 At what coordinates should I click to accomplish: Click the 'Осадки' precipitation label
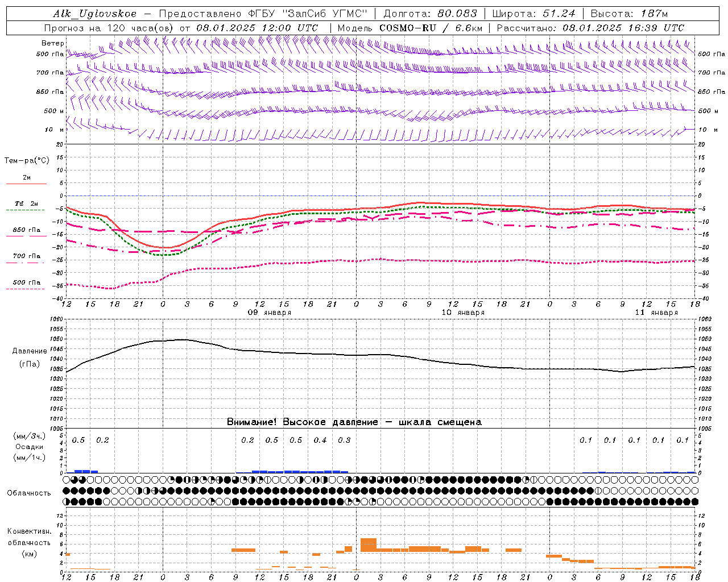click(29, 447)
